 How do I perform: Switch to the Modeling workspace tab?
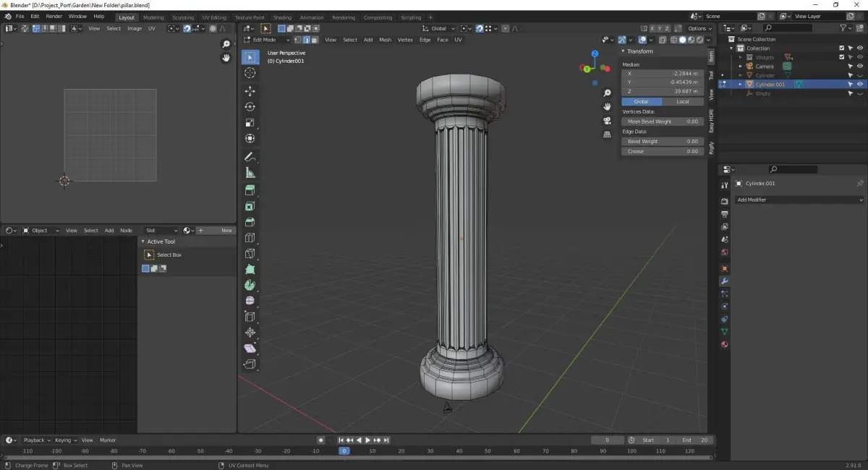click(153, 17)
